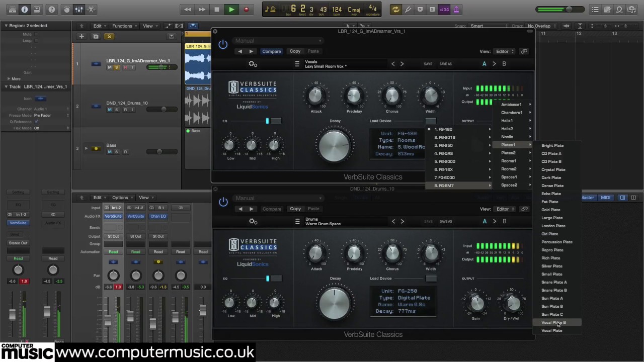Click the Load Device button in drums VerbSuite
Screen dimensions: 644x362
[x=431, y=279]
